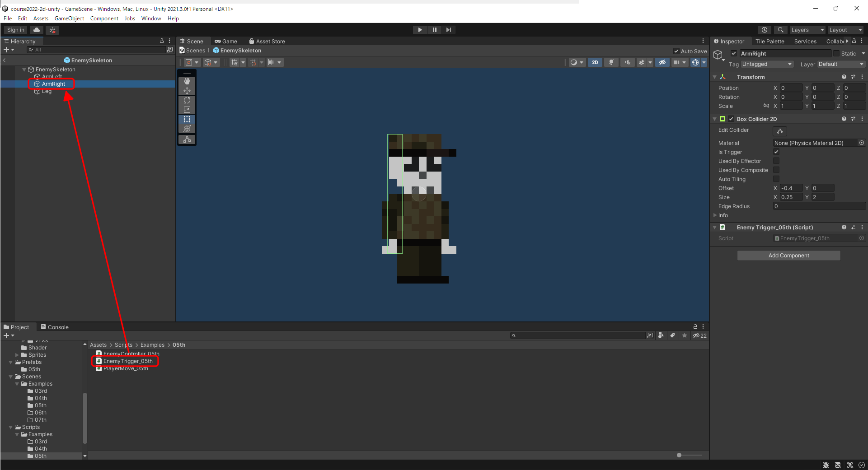Toggle scene visibility hidden-objects icon
This screenshot has width=868, height=470.
click(662, 62)
